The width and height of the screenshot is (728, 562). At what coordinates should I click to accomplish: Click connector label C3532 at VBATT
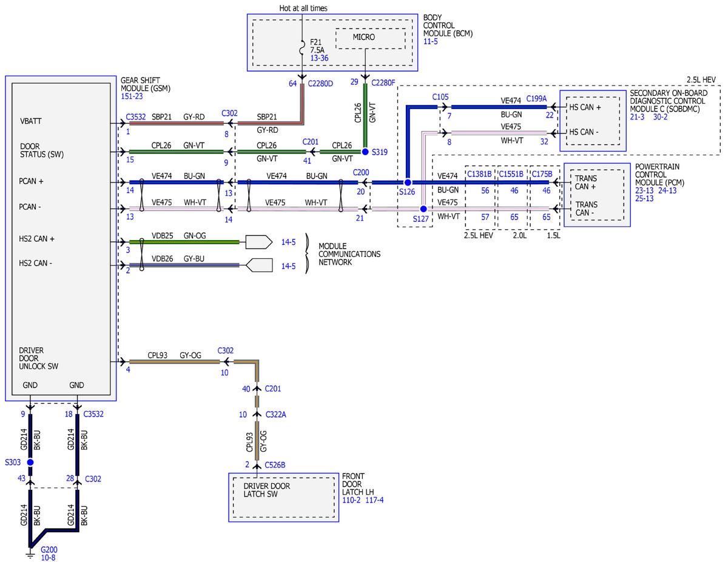point(136,116)
